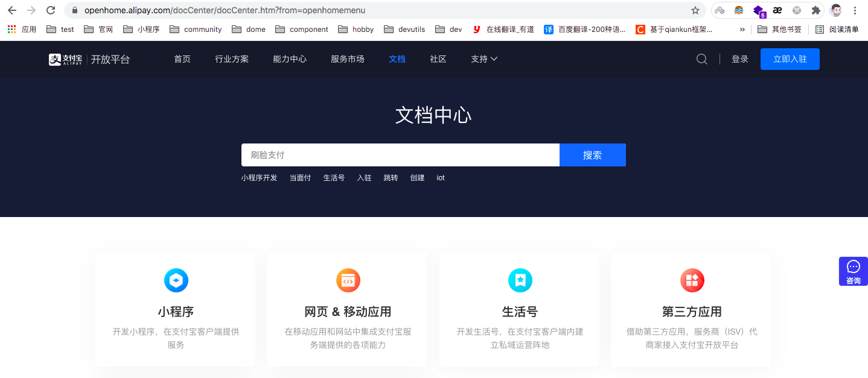
Task: Click the 立即入驻 blue button
Action: click(790, 59)
